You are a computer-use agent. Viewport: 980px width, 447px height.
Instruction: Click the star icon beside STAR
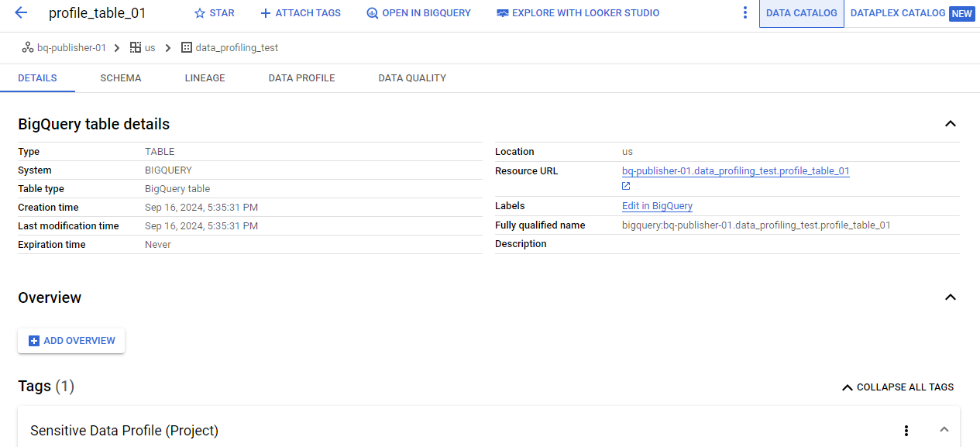(x=200, y=13)
